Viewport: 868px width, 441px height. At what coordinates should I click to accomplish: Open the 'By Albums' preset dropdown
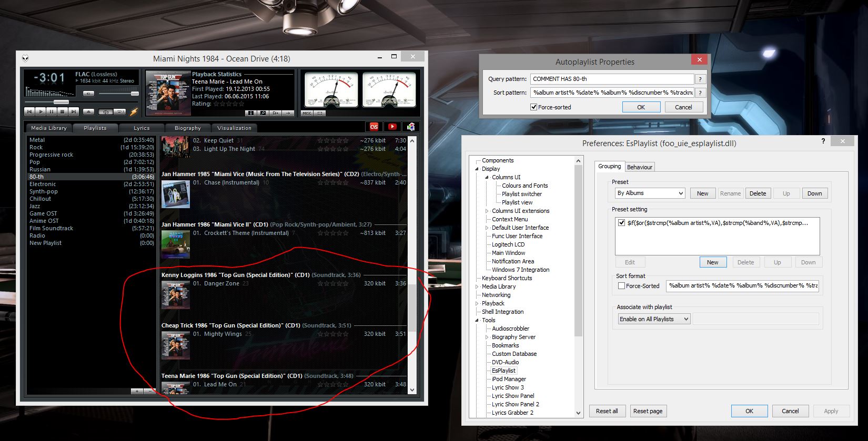(650, 193)
